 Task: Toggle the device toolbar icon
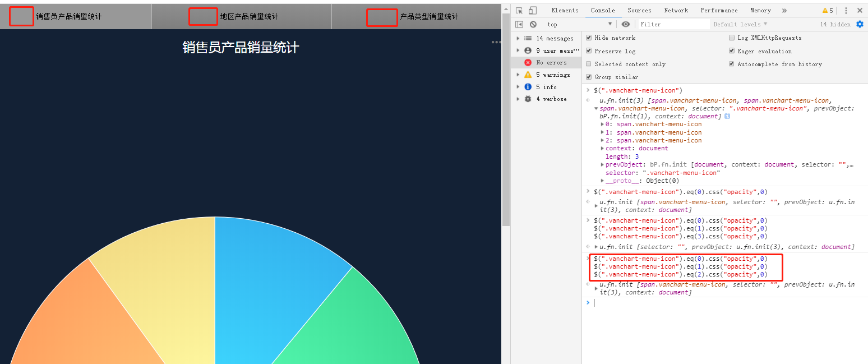click(x=533, y=10)
